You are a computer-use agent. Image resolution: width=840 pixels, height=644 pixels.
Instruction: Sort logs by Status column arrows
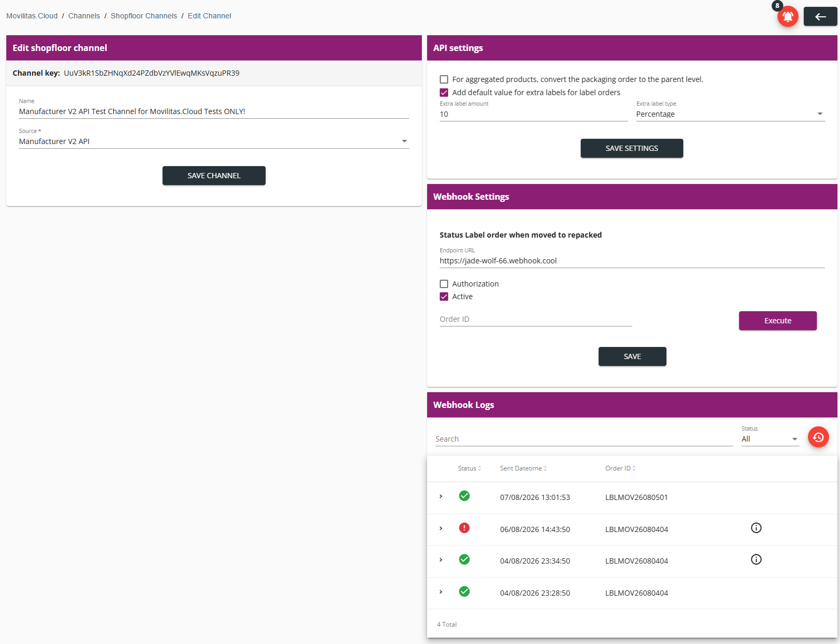click(x=479, y=468)
